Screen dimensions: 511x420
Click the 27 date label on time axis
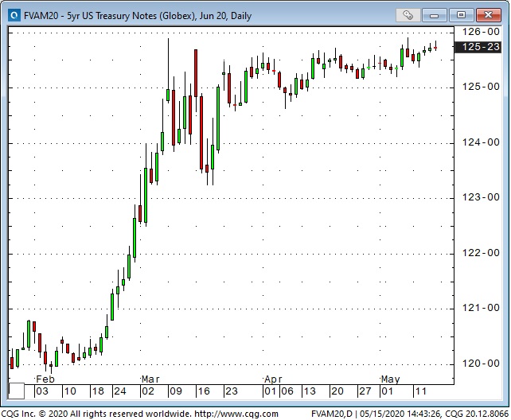pos(365,391)
